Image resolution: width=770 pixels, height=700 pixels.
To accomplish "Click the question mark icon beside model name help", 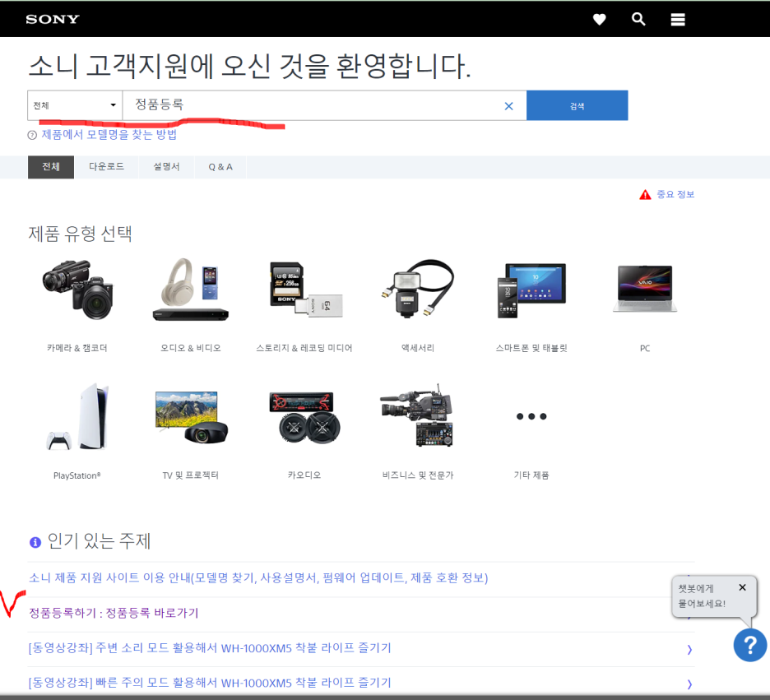I will pos(32,135).
